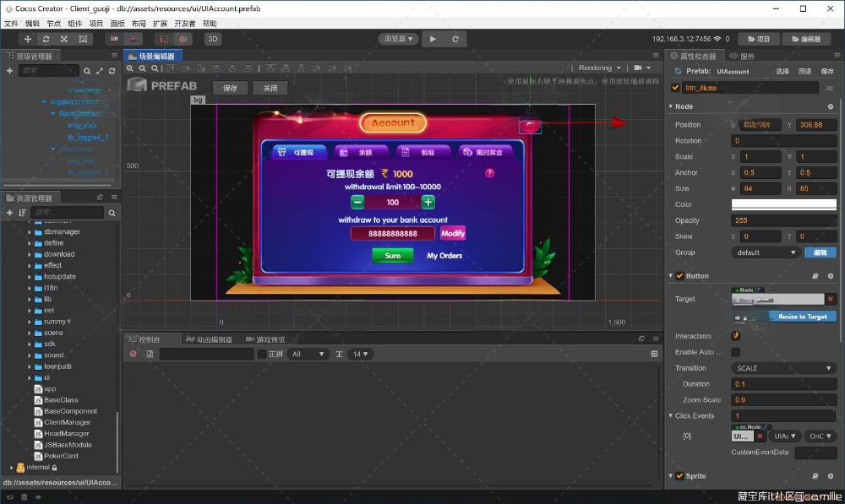Expand the hotupdate folder

(x=30, y=277)
